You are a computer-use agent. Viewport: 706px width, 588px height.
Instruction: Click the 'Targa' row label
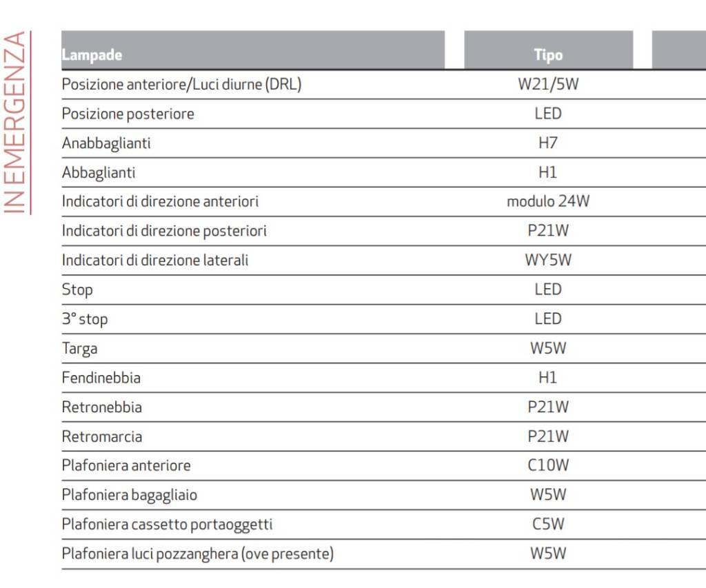tap(80, 349)
